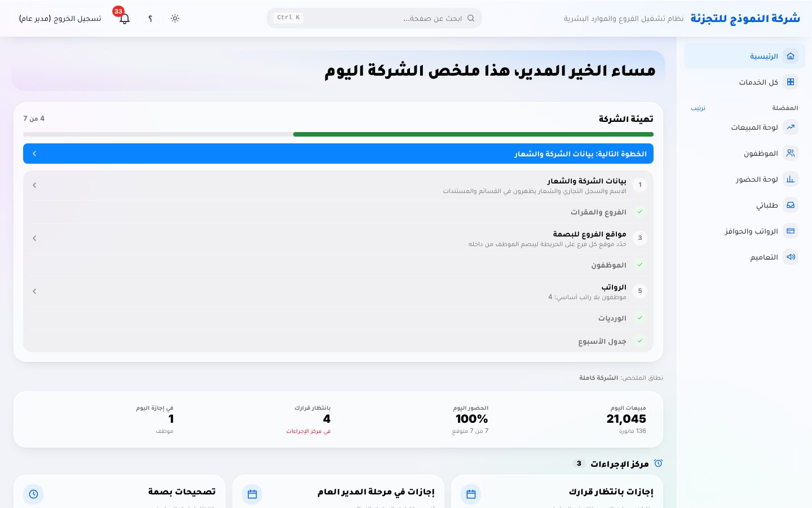Click the Ctrl K shortcut badge

tap(289, 18)
